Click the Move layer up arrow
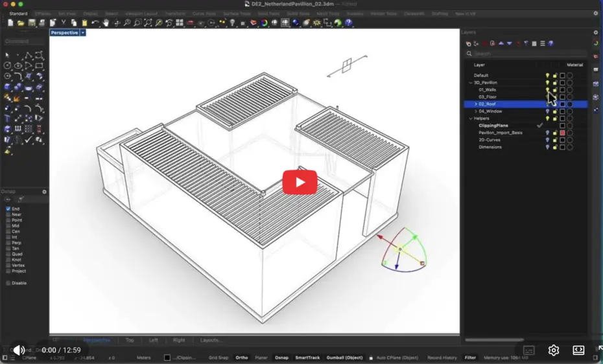The image size is (603, 364). 501,44
